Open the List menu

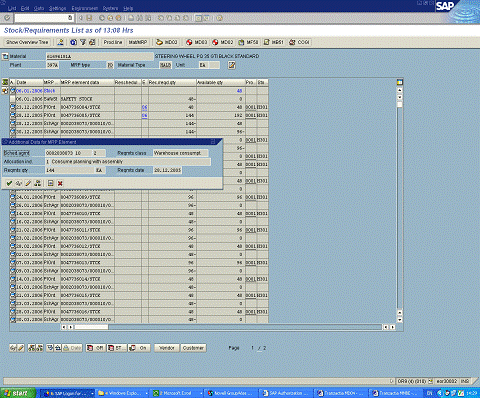12,8
